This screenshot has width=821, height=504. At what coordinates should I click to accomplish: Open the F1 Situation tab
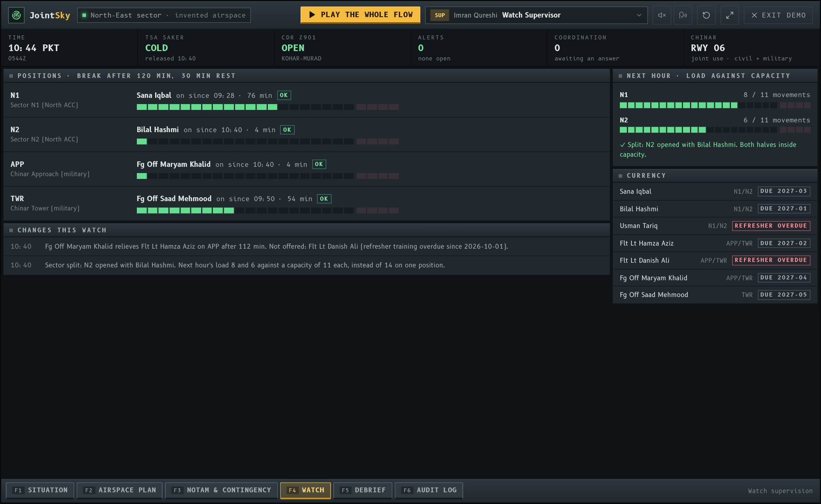(40, 490)
